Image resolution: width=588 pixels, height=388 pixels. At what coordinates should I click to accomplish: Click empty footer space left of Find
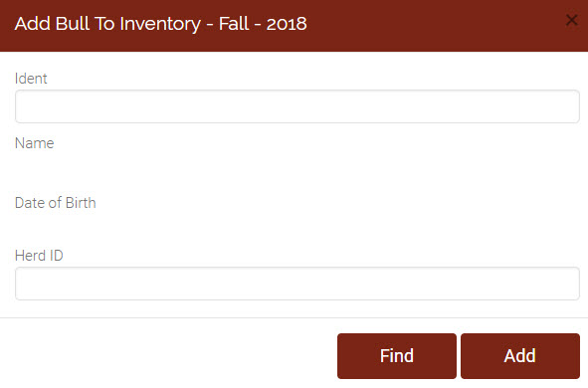(169, 356)
